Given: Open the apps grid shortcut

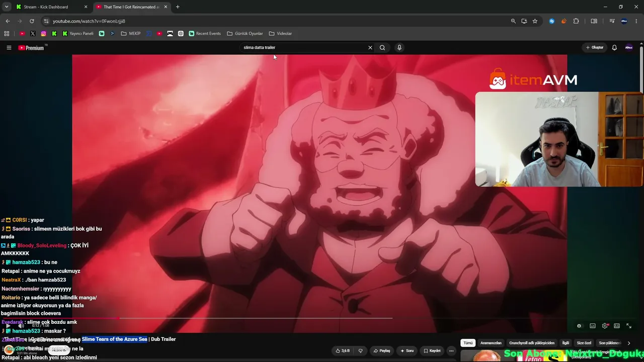Looking at the screenshot, I should point(7,34).
